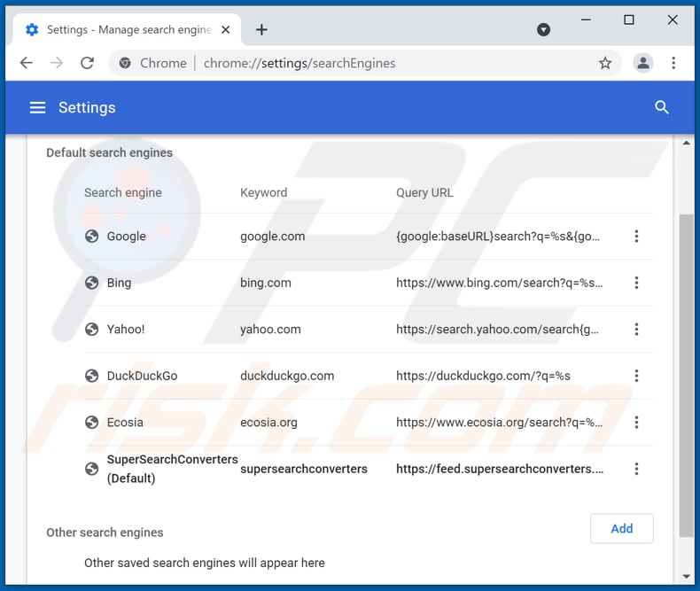Click the Add button for search engines
Image resolution: width=700 pixels, height=591 pixels.
point(621,528)
